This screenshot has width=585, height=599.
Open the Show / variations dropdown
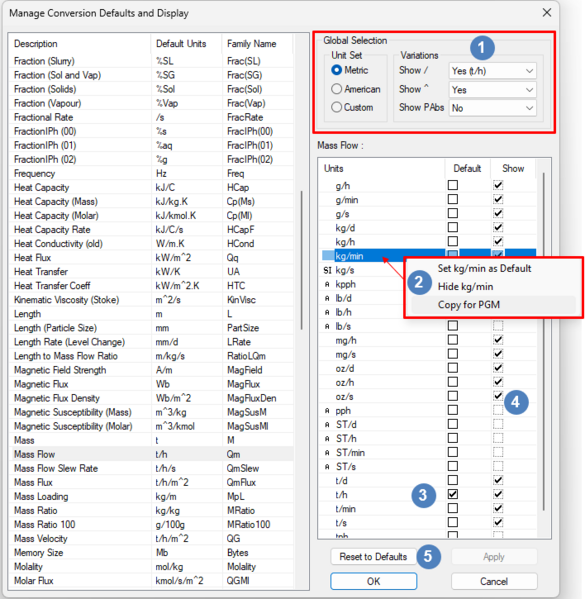pos(492,71)
